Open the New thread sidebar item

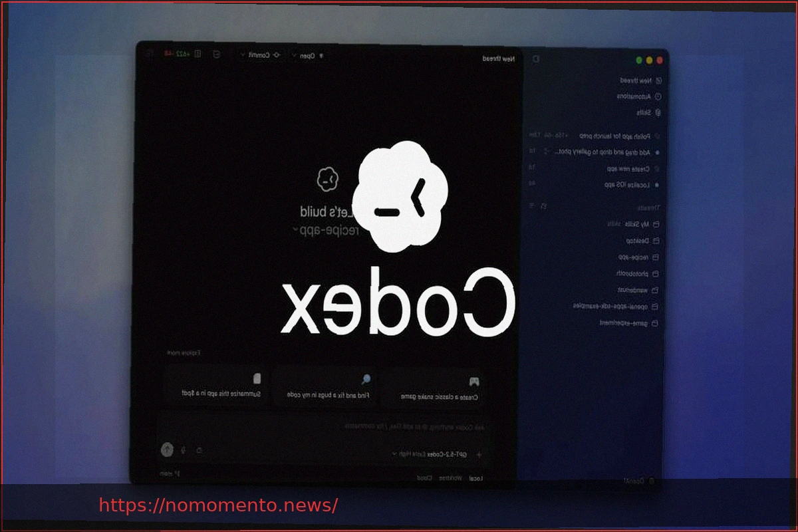coord(641,80)
